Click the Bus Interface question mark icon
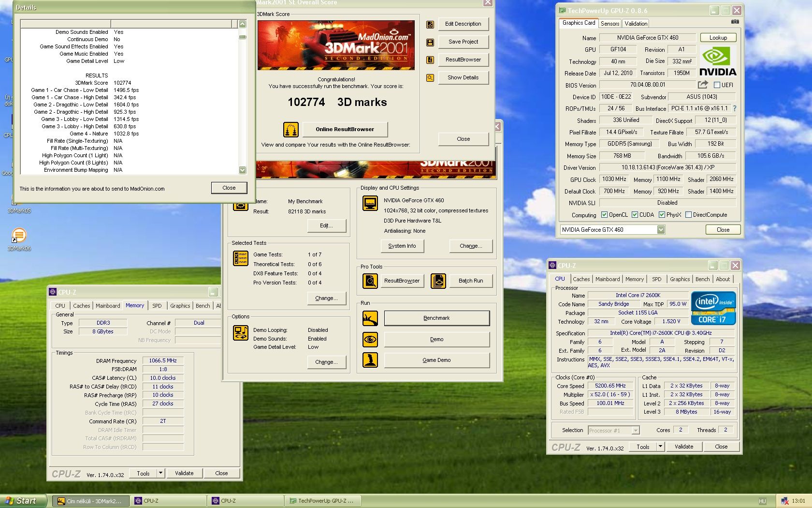Screen dimensions: 812x508 click(x=735, y=108)
